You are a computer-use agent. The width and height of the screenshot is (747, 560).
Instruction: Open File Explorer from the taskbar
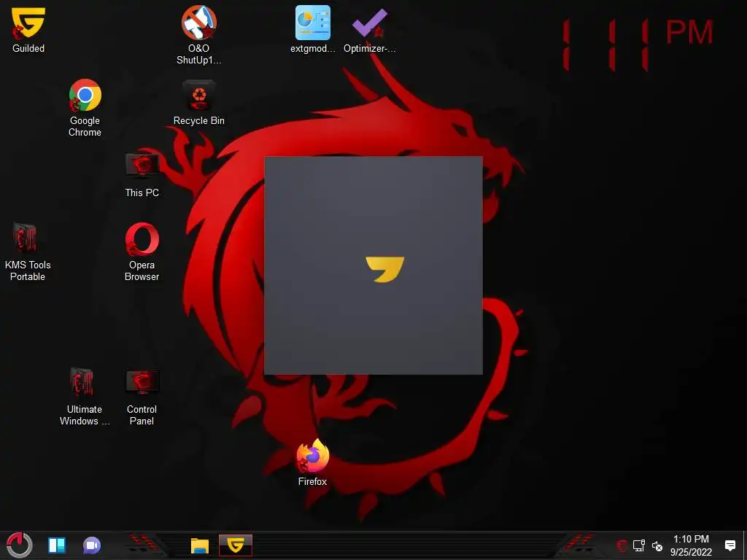pyautogui.click(x=200, y=545)
